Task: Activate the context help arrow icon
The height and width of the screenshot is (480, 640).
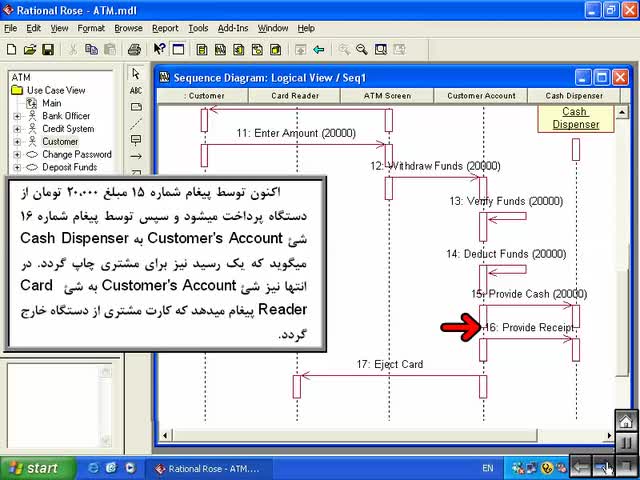Action: pyautogui.click(x=160, y=49)
